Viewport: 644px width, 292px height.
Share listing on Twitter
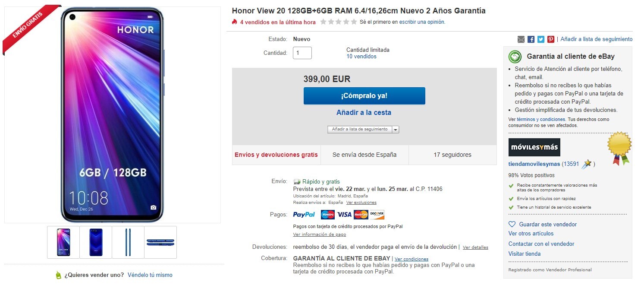click(541, 39)
